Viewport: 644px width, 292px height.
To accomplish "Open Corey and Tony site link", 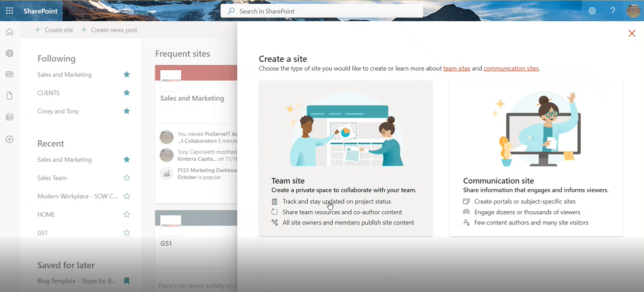I will coord(58,111).
